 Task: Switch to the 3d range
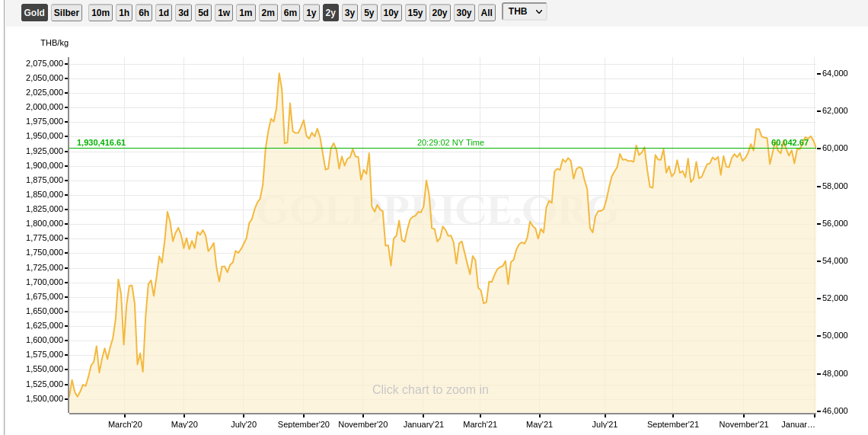(183, 12)
